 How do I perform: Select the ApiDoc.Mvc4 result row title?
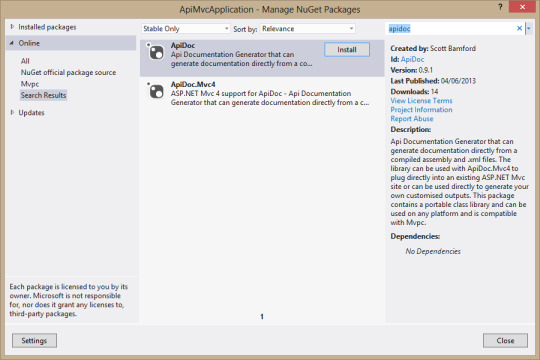click(193, 84)
